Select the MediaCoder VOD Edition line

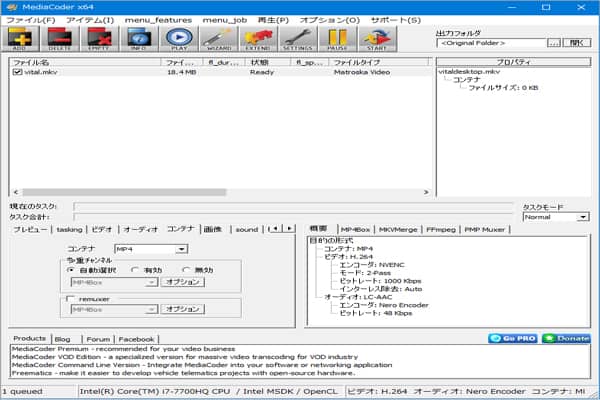click(x=185, y=357)
